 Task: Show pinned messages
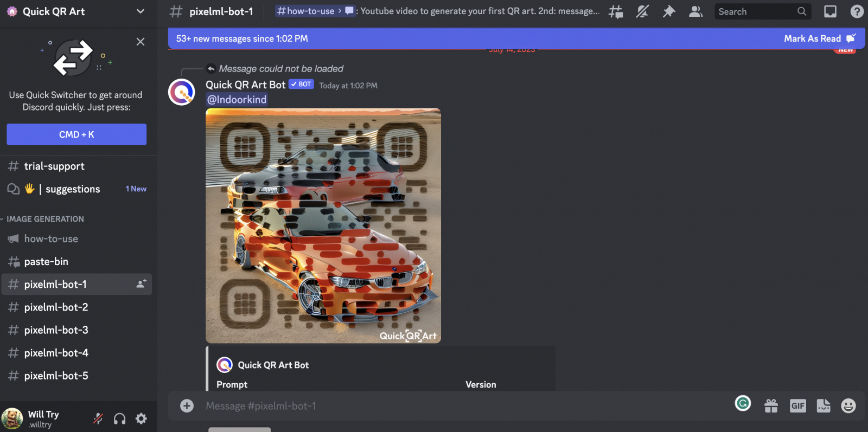[x=669, y=11]
